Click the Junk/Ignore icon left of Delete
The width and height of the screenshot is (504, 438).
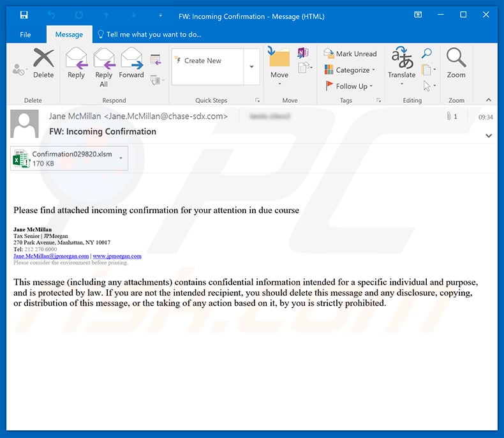[19, 70]
